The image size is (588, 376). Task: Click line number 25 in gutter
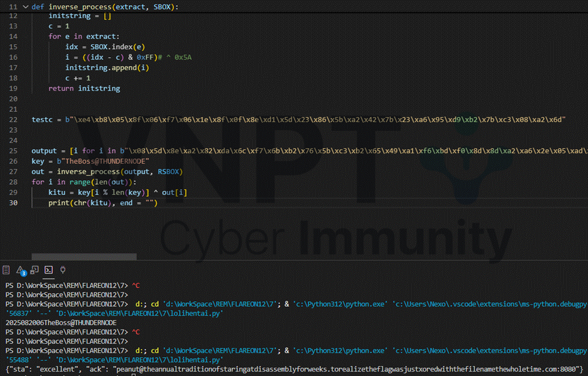point(13,151)
